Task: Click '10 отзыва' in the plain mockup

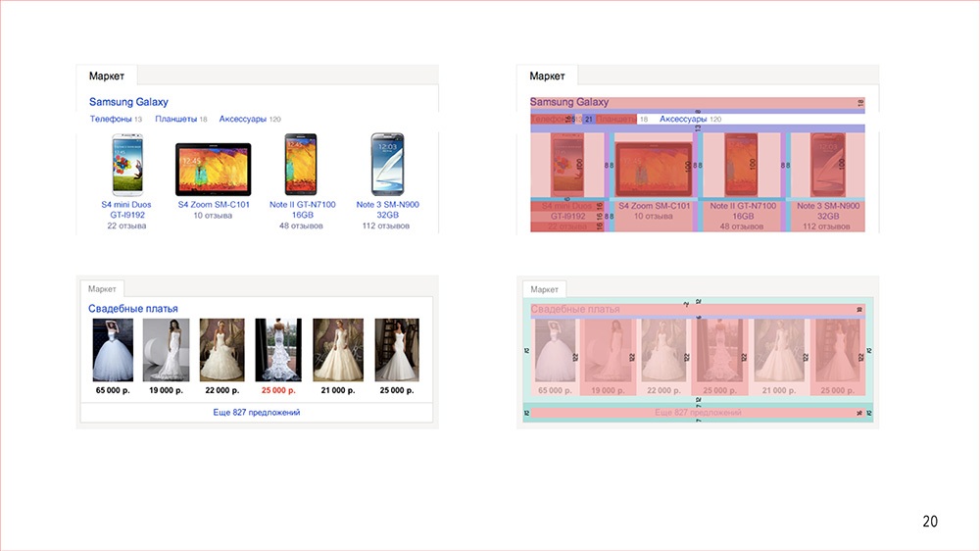Action: (213, 215)
